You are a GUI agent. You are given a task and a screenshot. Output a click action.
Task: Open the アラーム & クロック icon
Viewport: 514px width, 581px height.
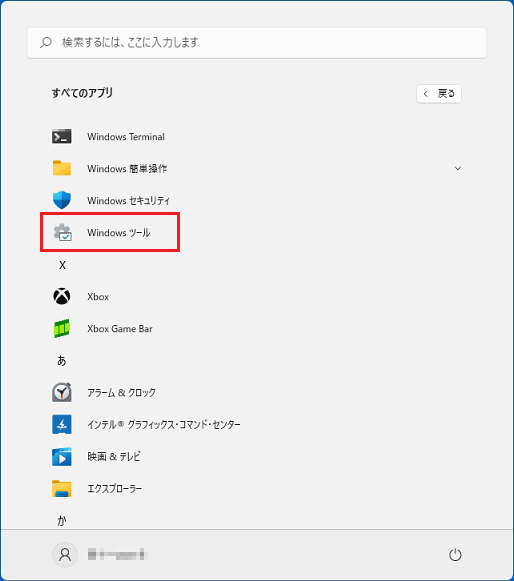coord(62,392)
